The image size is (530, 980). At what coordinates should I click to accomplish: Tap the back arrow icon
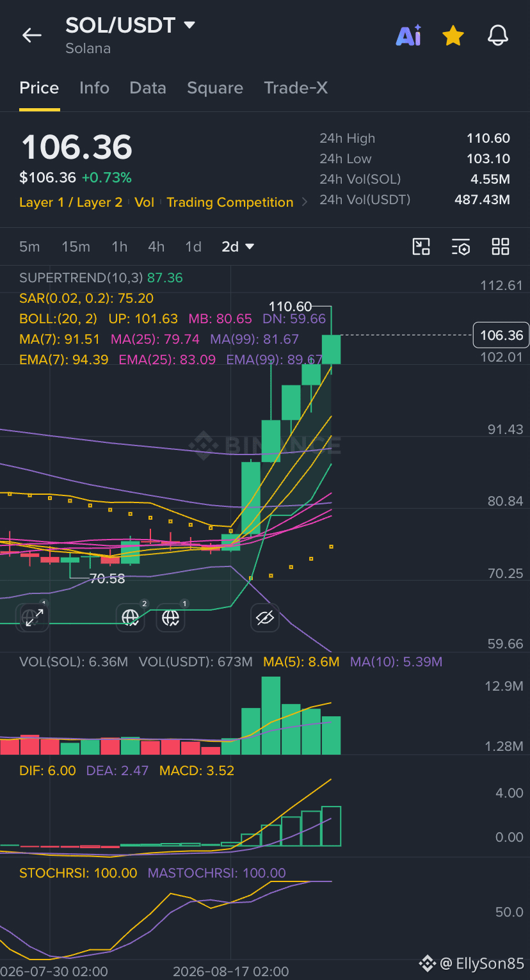[31, 36]
